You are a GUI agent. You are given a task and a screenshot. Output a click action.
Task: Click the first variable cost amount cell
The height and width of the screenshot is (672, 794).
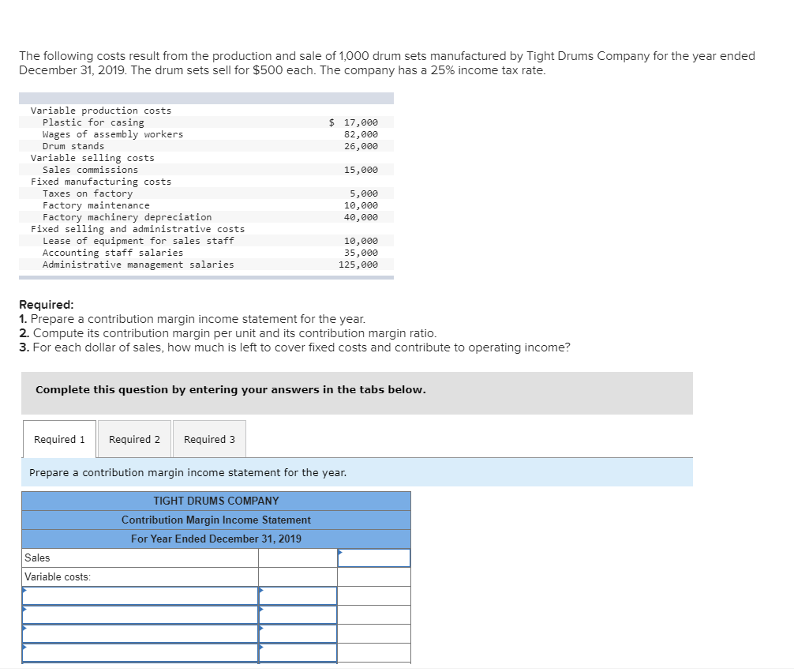[298, 595]
